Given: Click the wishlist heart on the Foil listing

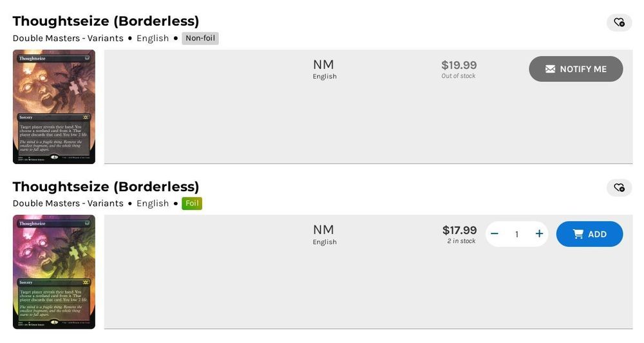Looking at the screenshot, I should tap(619, 188).
